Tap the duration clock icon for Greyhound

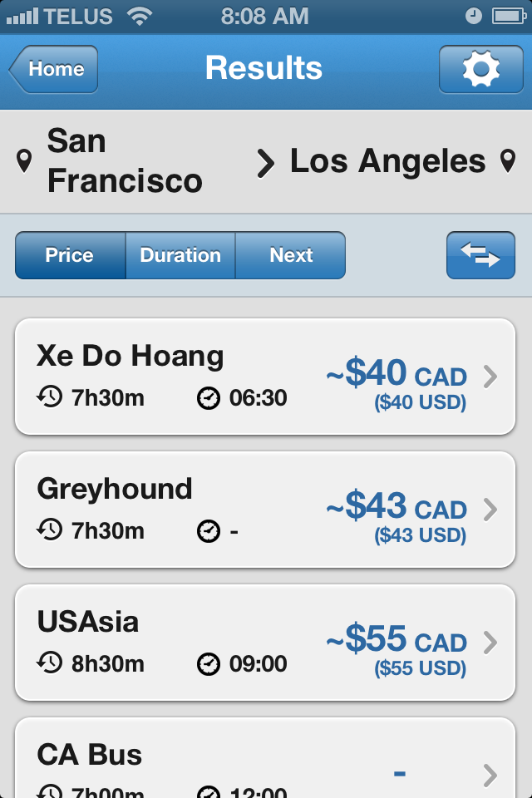tap(49, 530)
